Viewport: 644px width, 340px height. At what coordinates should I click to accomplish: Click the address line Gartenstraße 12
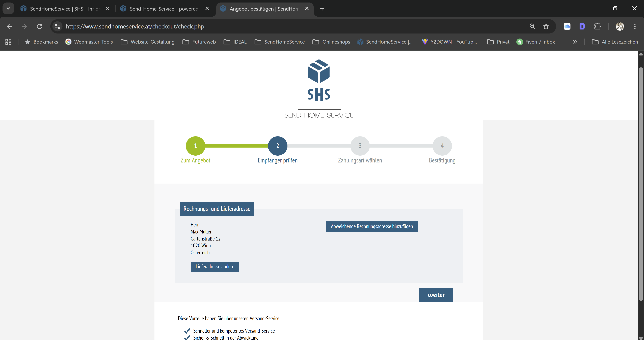coord(205,239)
